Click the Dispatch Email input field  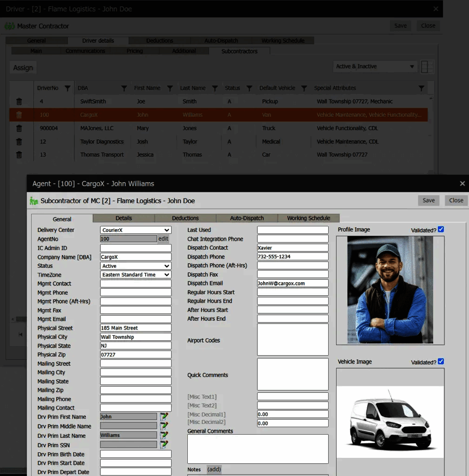(292, 283)
